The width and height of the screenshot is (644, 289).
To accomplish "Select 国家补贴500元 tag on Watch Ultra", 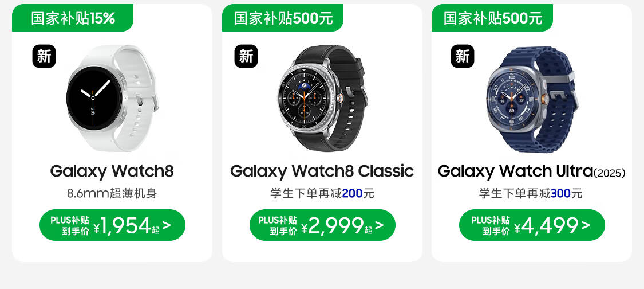I will point(492,18).
